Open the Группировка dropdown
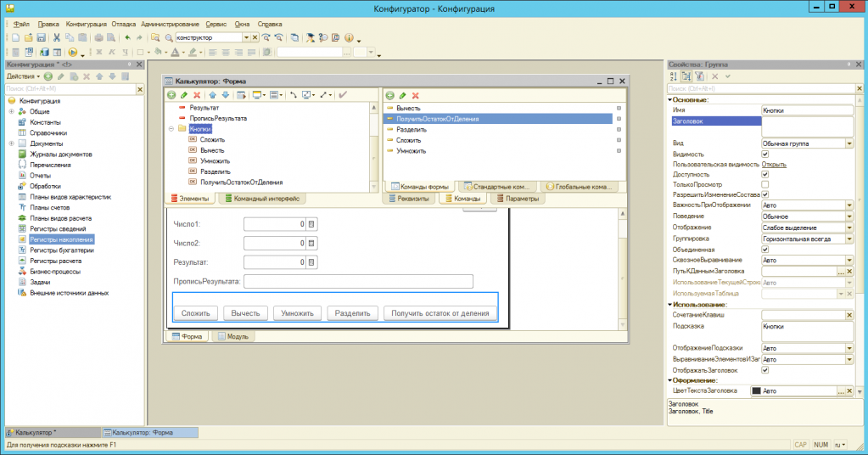Screen dimensions: 868x455 849,239
